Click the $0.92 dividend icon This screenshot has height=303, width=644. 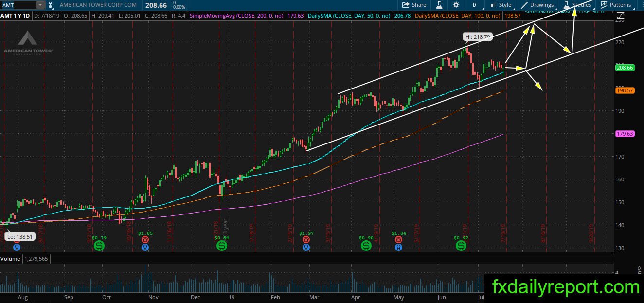click(x=461, y=247)
